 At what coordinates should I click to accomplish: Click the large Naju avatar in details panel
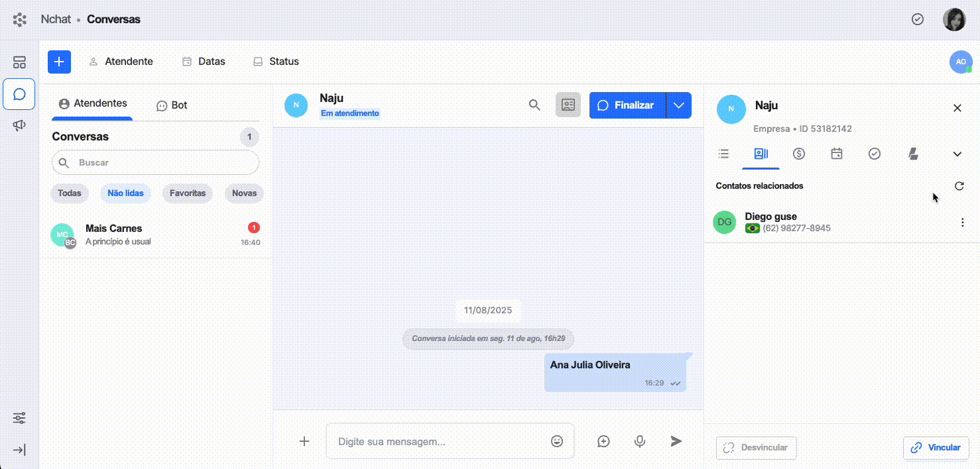tap(731, 109)
